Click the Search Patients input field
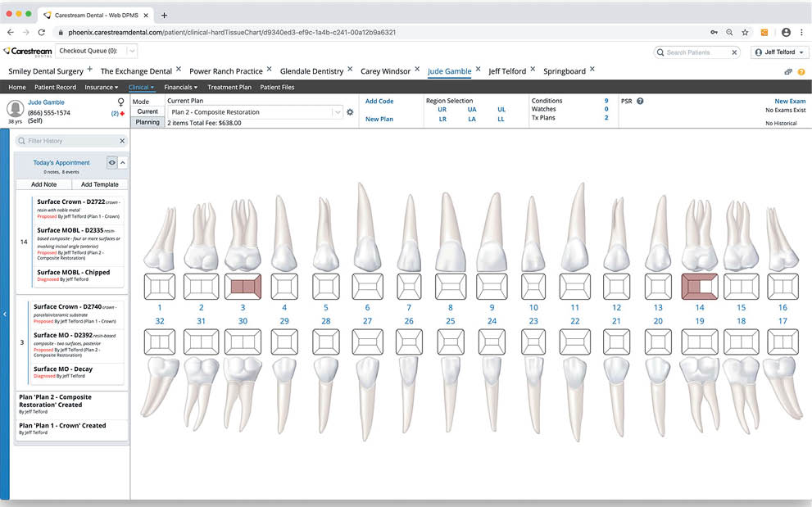This screenshot has width=812, height=507. coord(696,52)
